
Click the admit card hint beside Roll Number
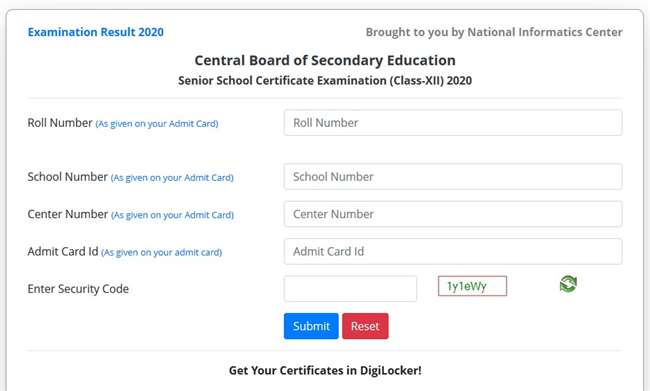click(157, 124)
